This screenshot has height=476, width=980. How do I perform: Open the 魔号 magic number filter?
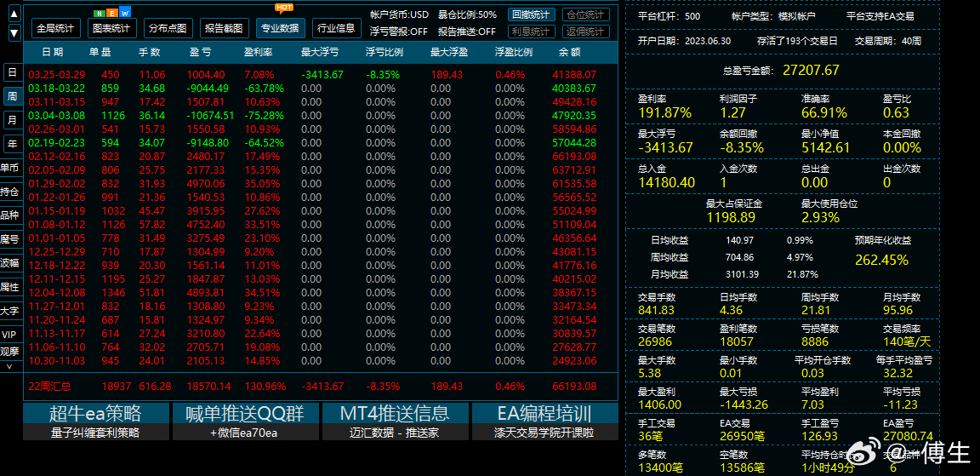pyautogui.click(x=9, y=239)
